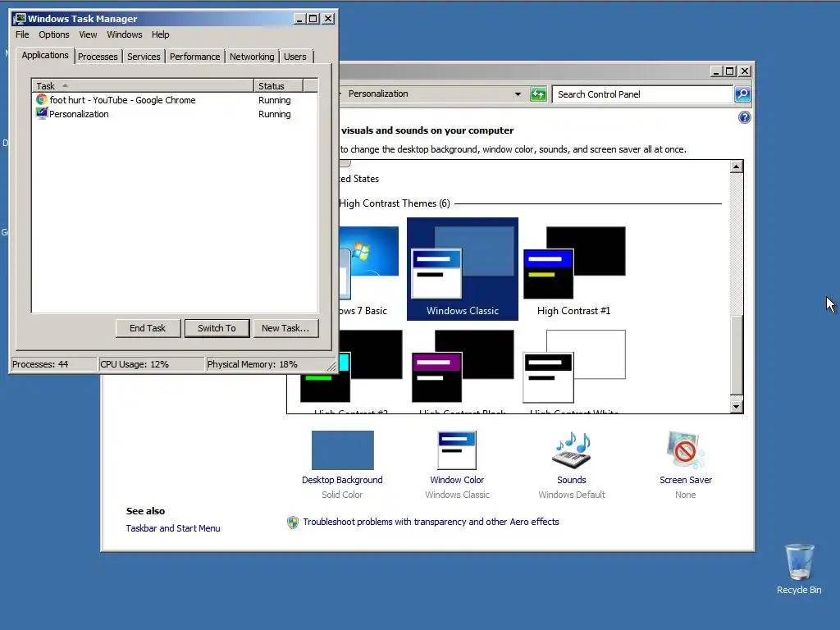Select the 'Personalization' task row text
The image size is (840, 630).
[x=79, y=114]
